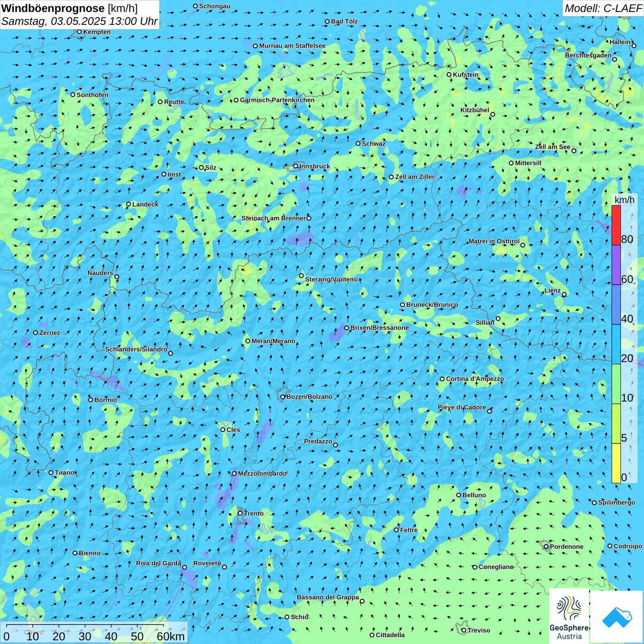
Task: Click the Schongau city label
Action: pyautogui.click(x=214, y=6)
